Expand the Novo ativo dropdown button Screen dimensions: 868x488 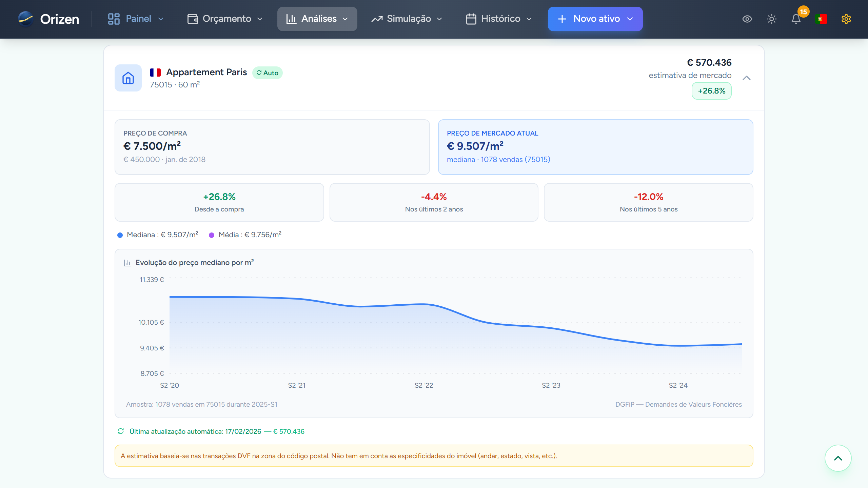point(595,19)
